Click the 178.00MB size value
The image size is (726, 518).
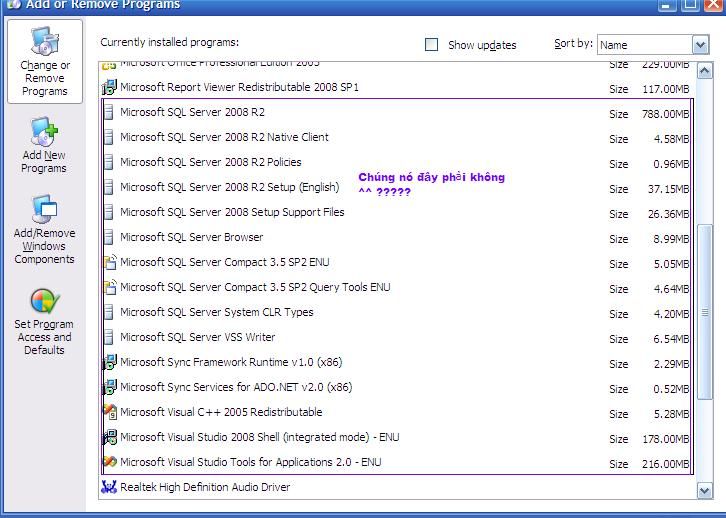[x=665, y=439]
